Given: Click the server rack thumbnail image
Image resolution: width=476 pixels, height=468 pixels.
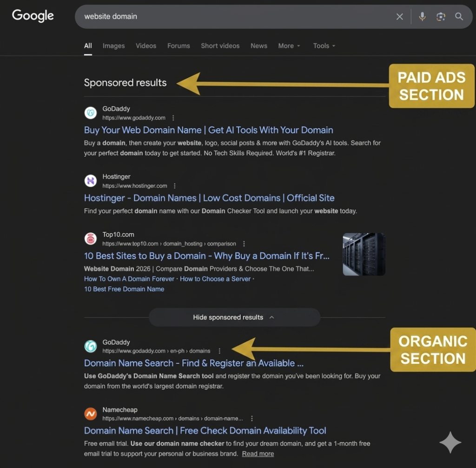Looking at the screenshot, I should point(364,254).
